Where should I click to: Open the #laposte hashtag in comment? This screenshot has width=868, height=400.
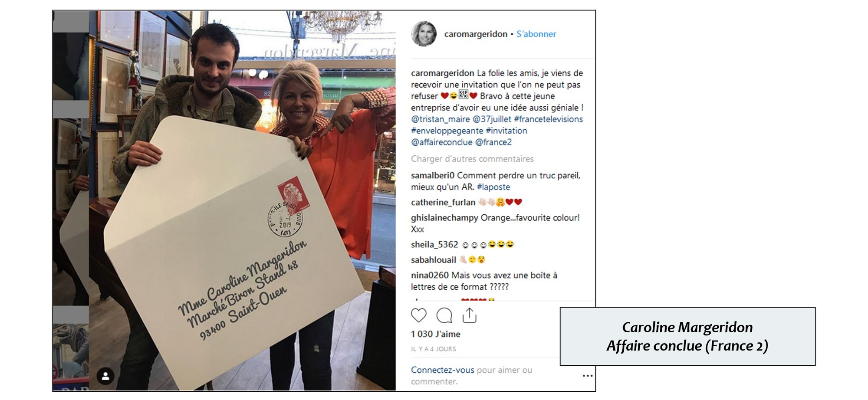(x=493, y=187)
